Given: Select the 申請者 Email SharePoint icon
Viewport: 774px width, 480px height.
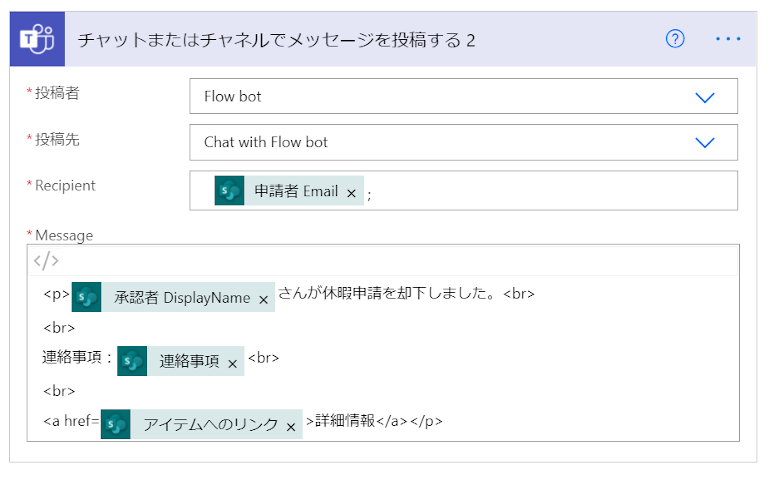Looking at the screenshot, I should click(230, 191).
